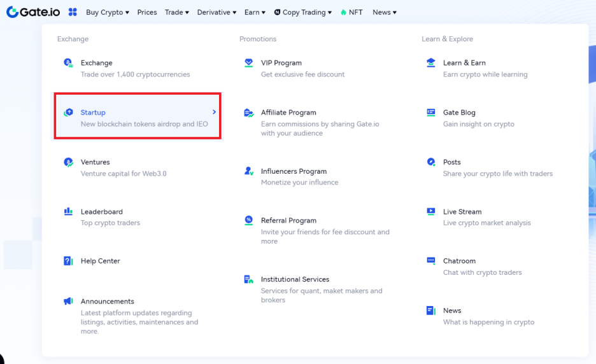Open Live Stream link
Image resolution: width=596 pixels, height=364 pixels.
point(462,212)
